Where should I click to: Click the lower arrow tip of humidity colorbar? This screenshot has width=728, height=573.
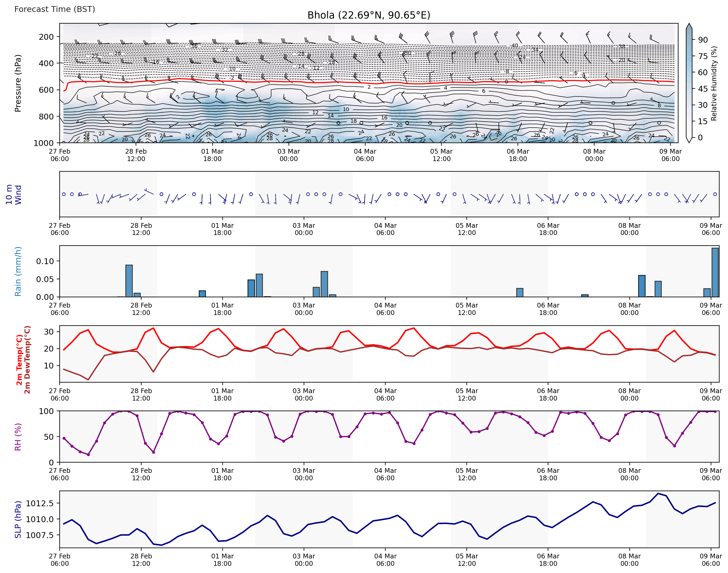pos(689,141)
